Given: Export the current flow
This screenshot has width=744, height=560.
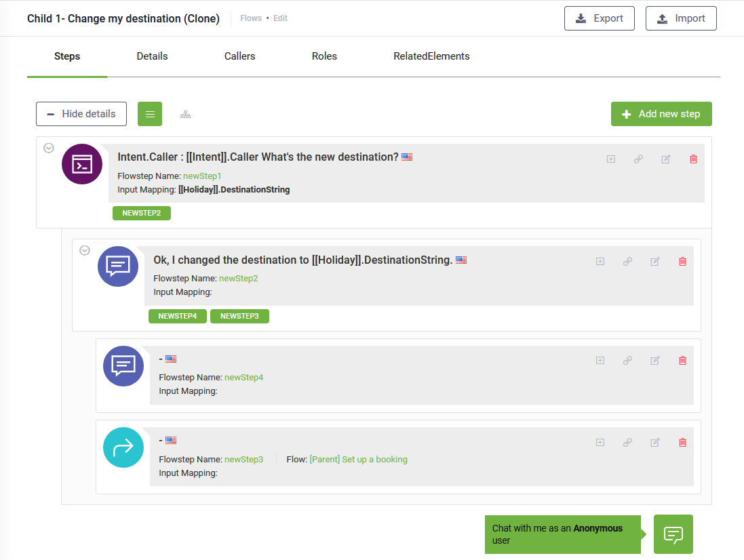Looking at the screenshot, I should [x=599, y=18].
